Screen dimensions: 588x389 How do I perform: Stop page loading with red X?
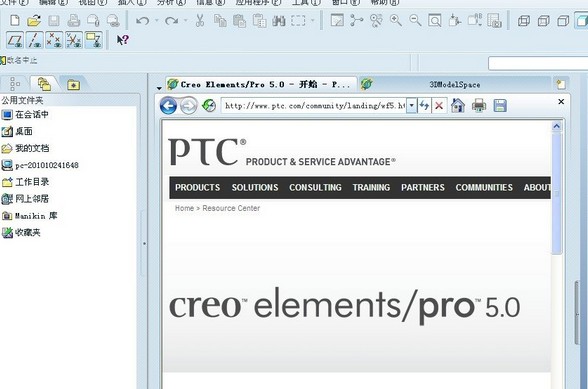439,106
